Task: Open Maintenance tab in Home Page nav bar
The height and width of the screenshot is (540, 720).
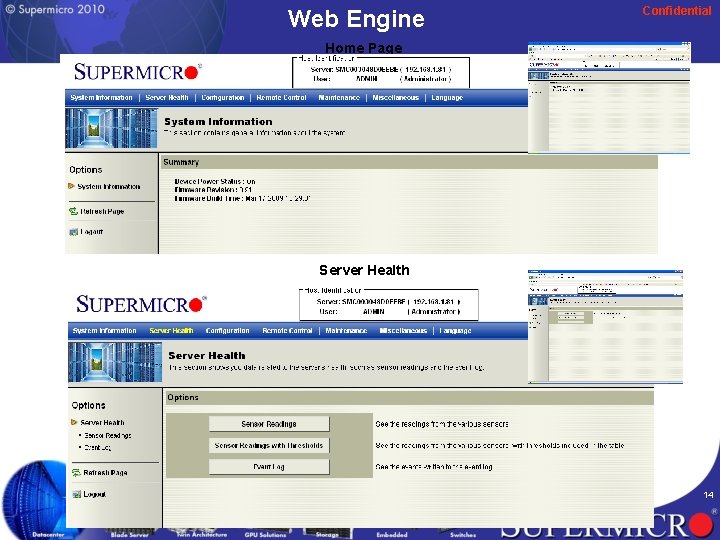Action: pyautogui.click(x=339, y=98)
